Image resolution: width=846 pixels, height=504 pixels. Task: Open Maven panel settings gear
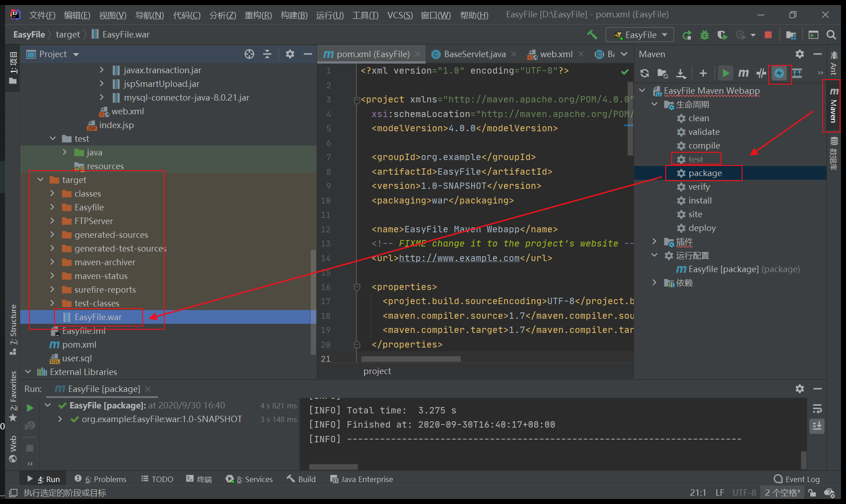point(800,54)
